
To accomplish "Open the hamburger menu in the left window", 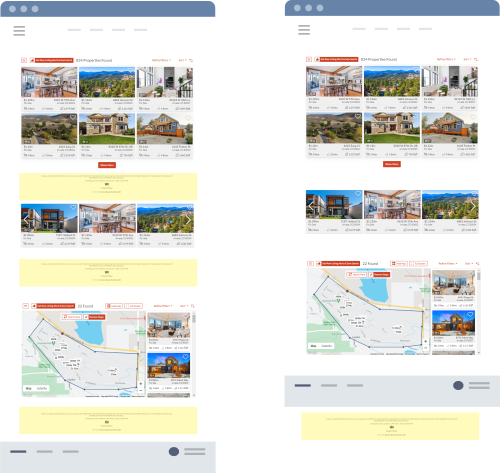I will pos(19,31).
